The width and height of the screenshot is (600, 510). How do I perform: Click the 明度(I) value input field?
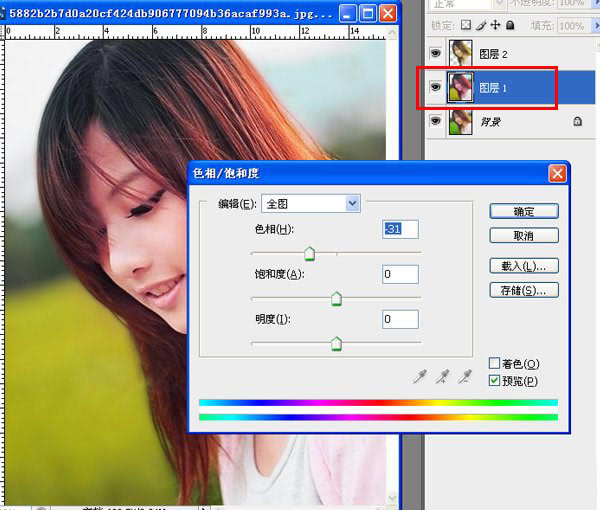coord(400,319)
